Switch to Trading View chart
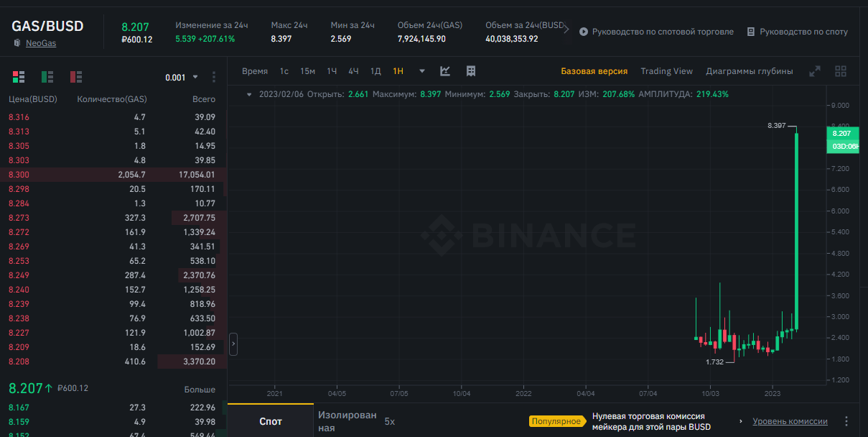The image size is (868, 437). (x=667, y=71)
